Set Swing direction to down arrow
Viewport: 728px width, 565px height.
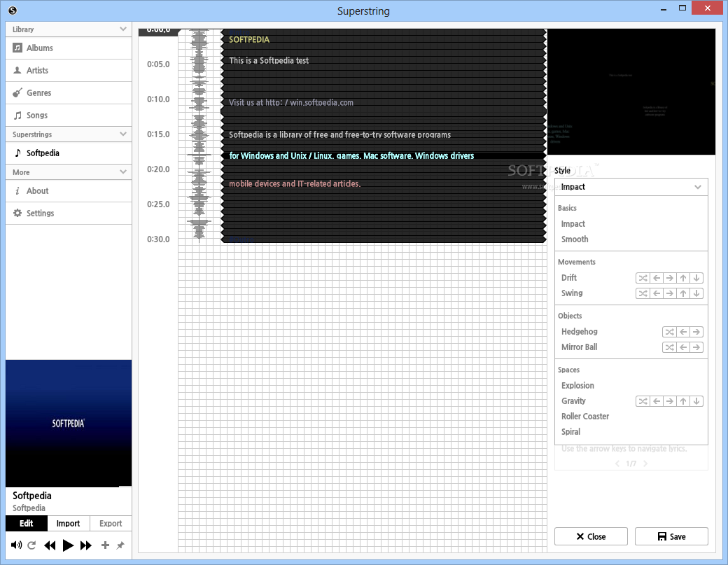[696, 293]
